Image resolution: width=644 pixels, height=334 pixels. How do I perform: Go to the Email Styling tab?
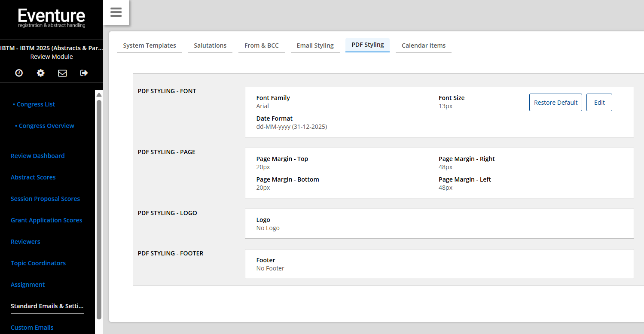coord(315,46)
